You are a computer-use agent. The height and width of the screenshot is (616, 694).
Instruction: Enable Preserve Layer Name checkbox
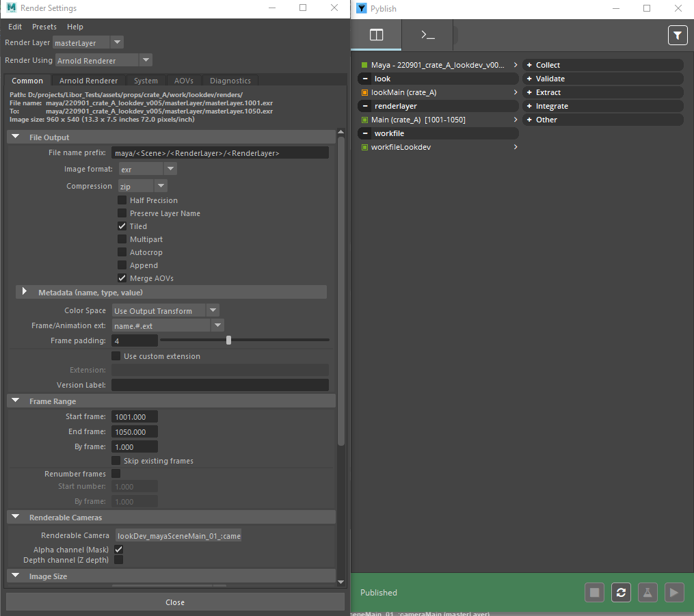[x=122, y=213]
